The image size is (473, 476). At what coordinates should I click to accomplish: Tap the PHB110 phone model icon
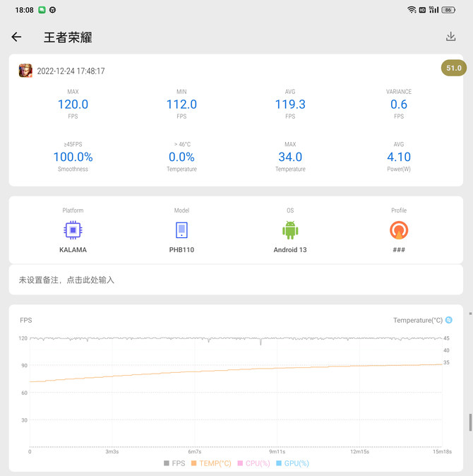click(x=181, y=230)
